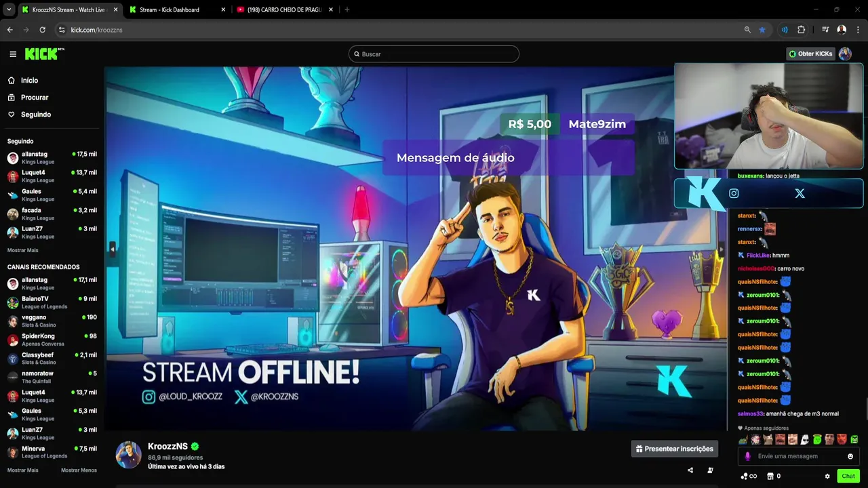
Task: Switch to CARRO CHEIO DE PRAGU YouTube tab
Action: coord(284,9)
